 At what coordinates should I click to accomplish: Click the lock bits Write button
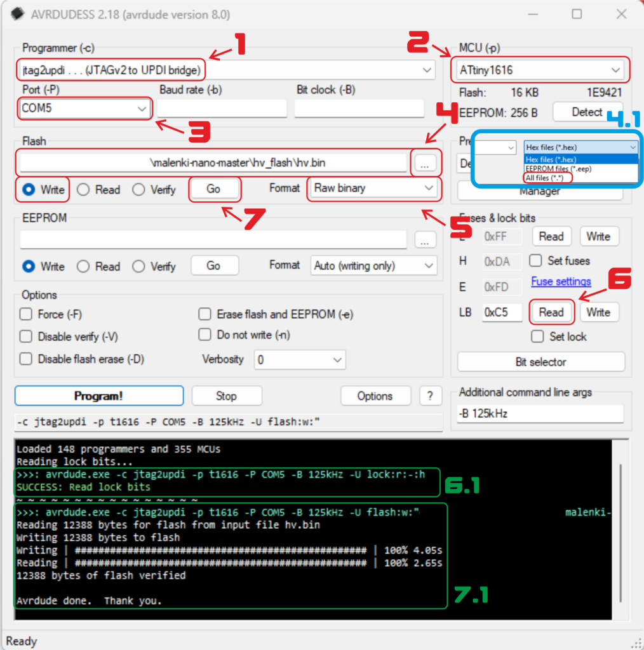[x=598, y=312]
